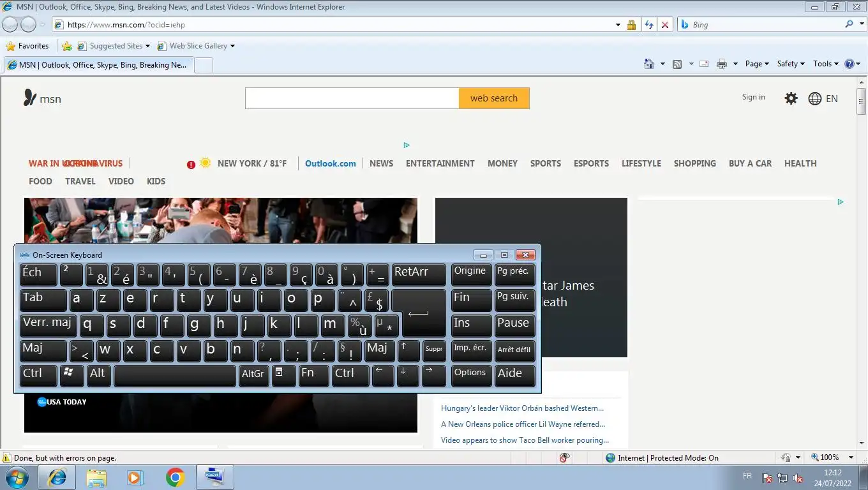The image size is (868, 490).
Task: Open the Safety menu
Action: 791,64
